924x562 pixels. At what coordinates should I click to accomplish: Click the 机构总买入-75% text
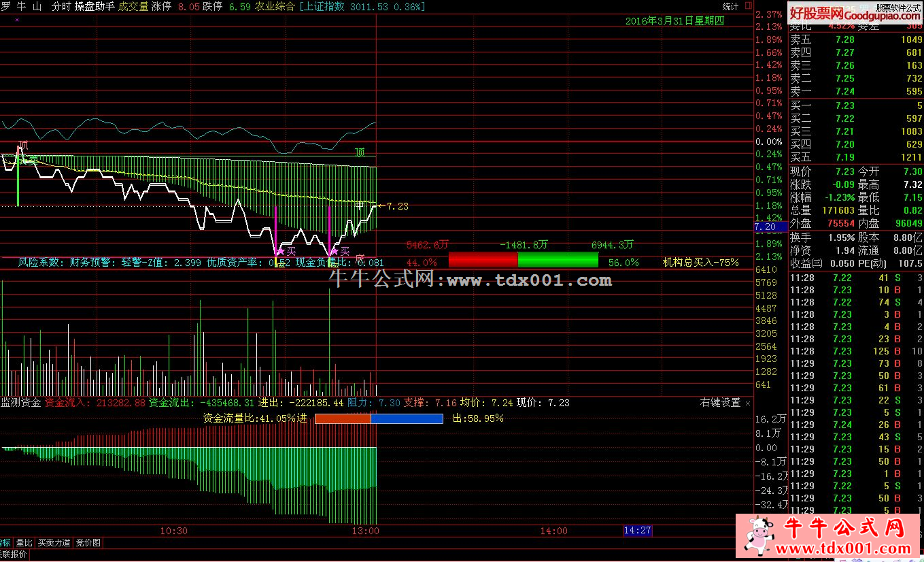701,262
